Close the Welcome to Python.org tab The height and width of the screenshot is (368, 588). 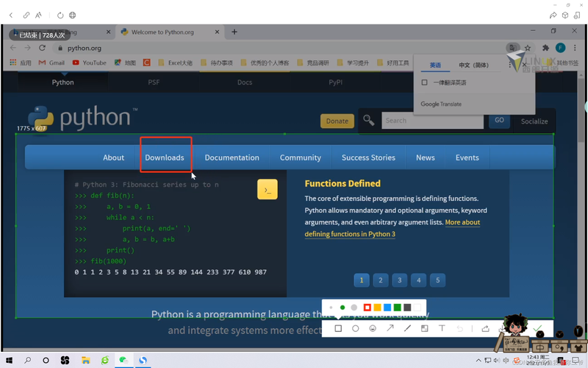coord(217,32)
